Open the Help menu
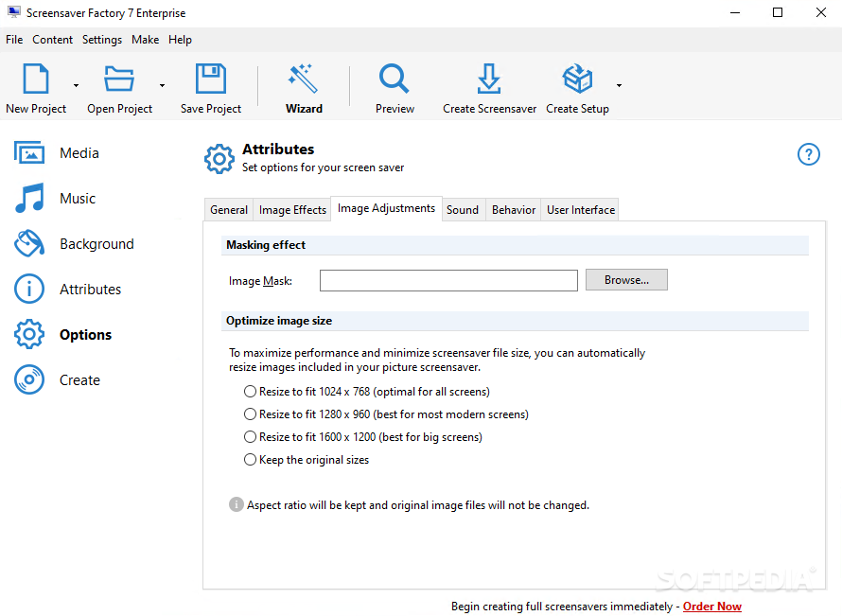The image size is (842, 616). 180,40
